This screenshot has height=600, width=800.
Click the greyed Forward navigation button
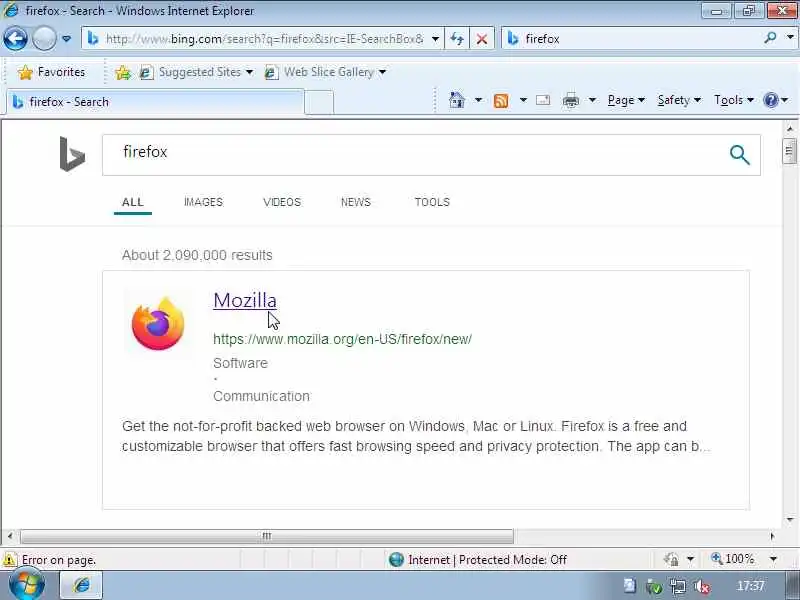tap(44, 39)
